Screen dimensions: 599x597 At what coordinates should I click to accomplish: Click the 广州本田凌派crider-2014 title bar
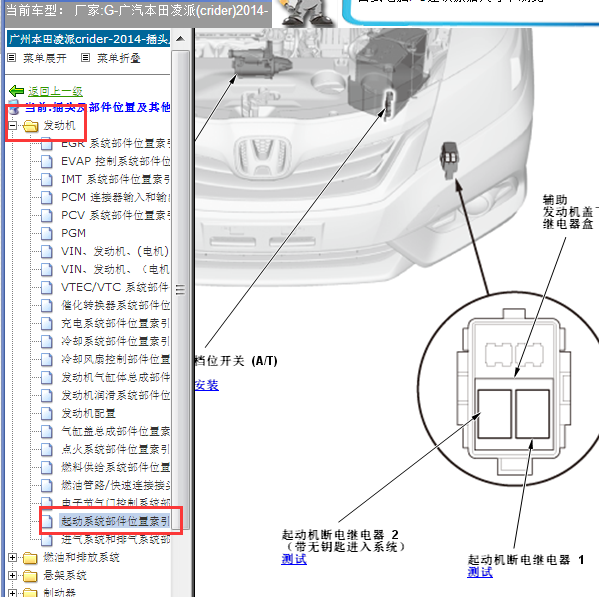click(89, 39)
